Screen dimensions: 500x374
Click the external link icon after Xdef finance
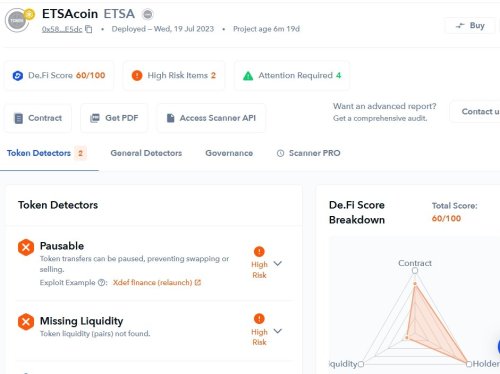[x=198, y=282]
